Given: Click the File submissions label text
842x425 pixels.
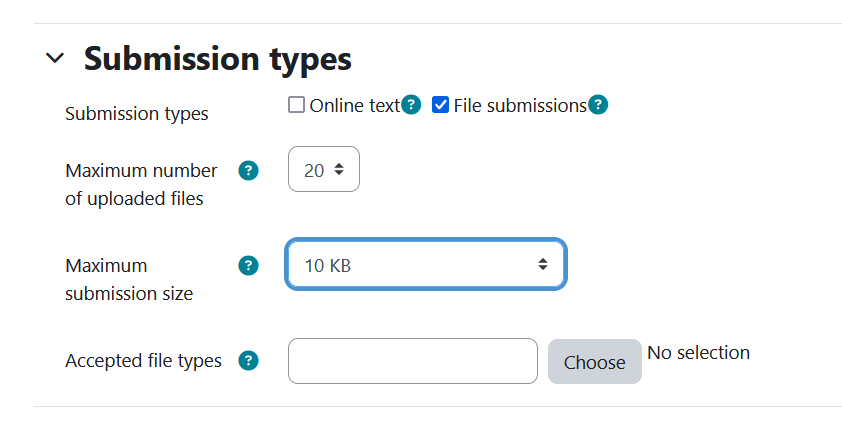Looking at the screenshot, I should pos(520,106).
